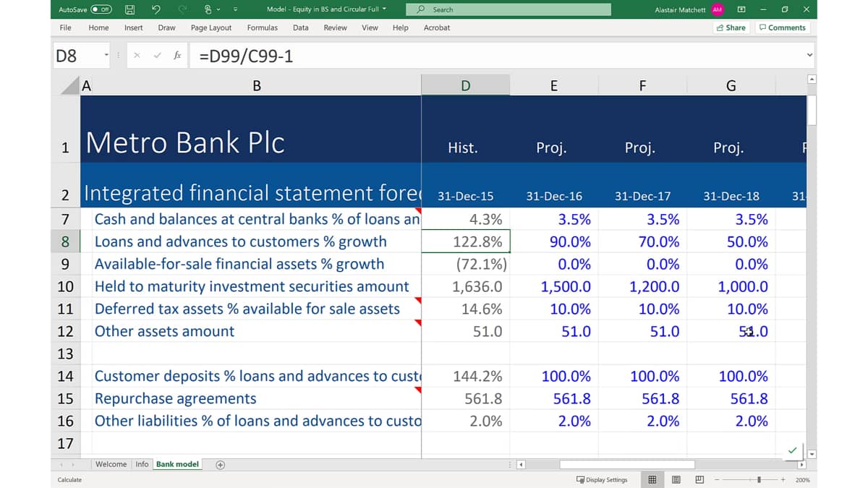
Task: Open the Welcome sheet tab
Action: click(111, 464)
